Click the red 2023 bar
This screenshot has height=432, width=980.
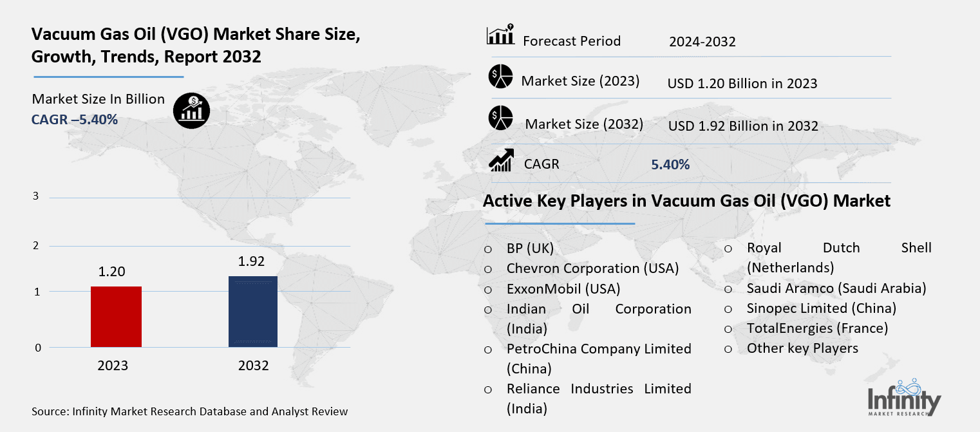tap(117, 317)
